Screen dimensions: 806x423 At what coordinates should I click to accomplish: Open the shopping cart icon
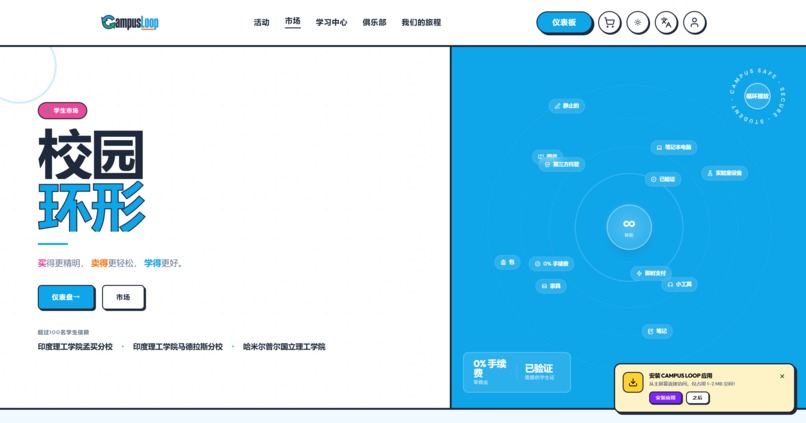click(x=609, y=23)
